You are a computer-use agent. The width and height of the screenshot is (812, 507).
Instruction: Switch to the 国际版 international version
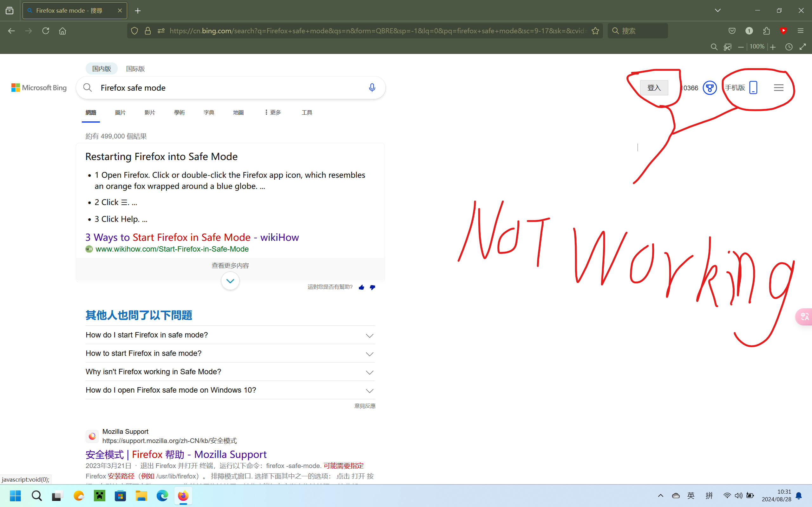click(x=135, y=69)
